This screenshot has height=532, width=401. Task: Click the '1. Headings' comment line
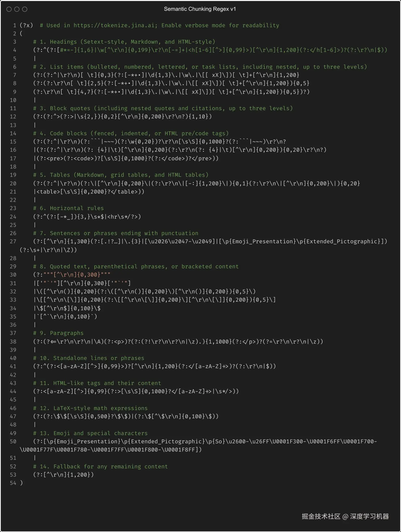click(x=124, y=42)
